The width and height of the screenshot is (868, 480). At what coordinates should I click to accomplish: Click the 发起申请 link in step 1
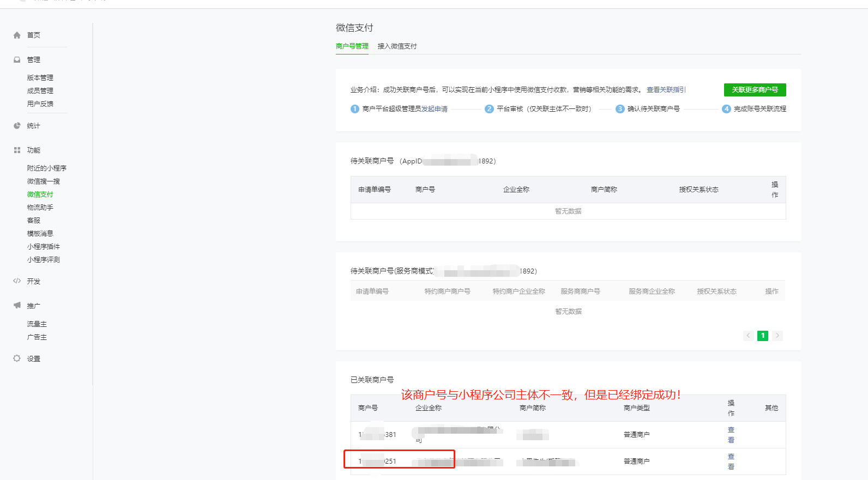[x=435, y=109]
